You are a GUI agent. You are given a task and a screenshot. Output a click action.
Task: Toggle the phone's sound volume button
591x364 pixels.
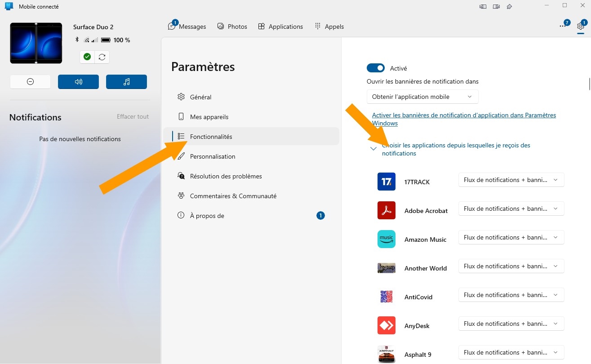point(78,82)
